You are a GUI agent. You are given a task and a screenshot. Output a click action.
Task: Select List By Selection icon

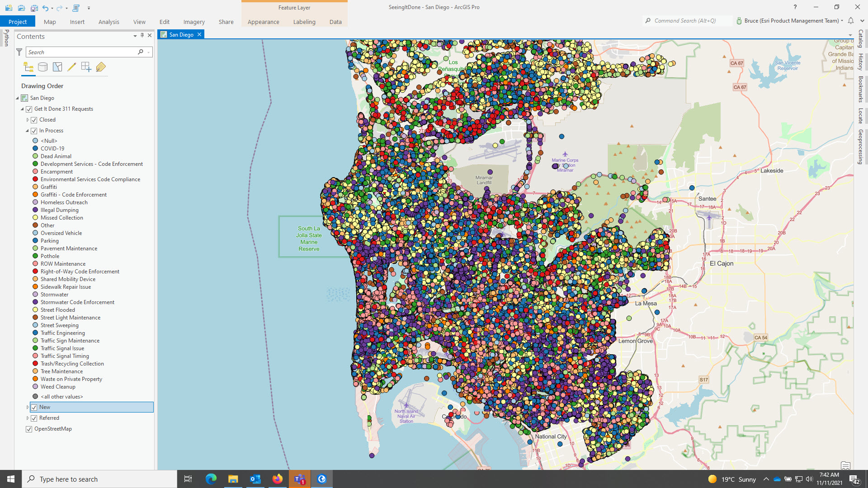(x=57, y=67)
